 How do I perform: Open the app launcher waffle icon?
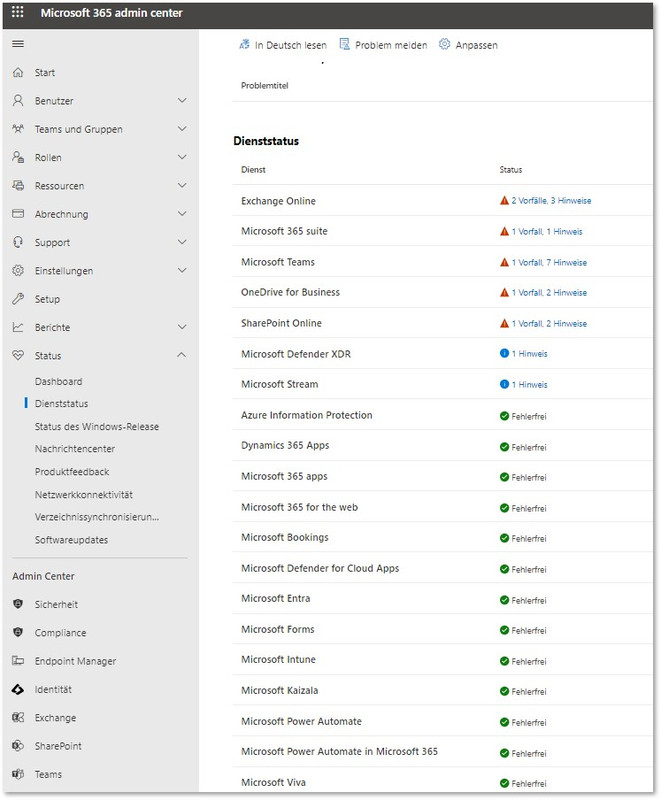(x=17, y=12)
